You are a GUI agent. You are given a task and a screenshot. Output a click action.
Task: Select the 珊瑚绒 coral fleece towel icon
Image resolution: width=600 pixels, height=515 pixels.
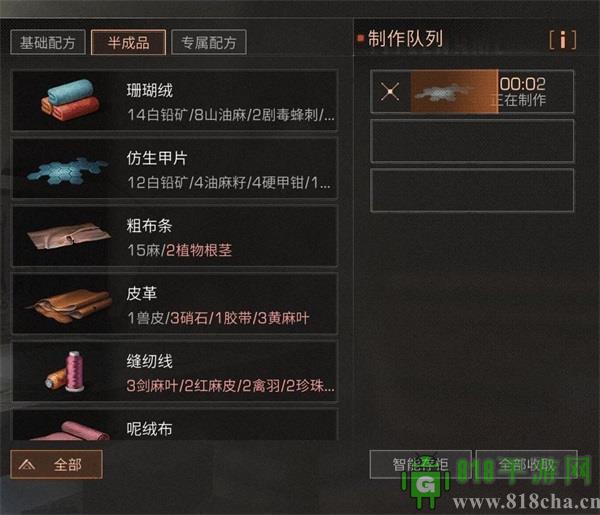click(70, 99)
